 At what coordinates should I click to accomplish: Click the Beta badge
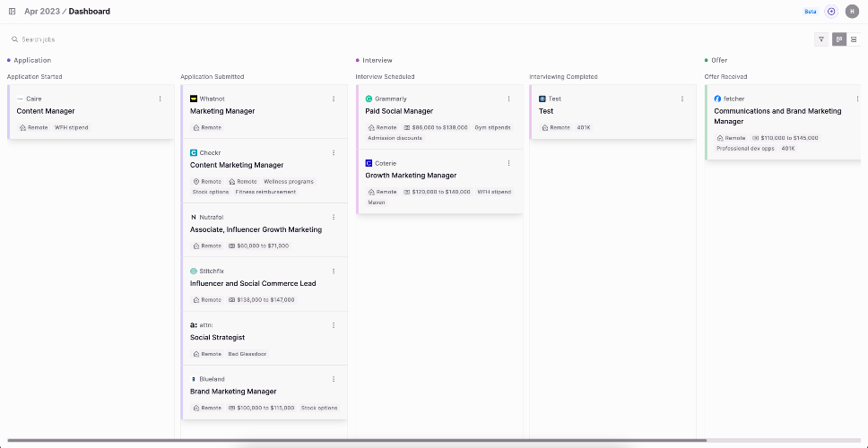(811, 11)
